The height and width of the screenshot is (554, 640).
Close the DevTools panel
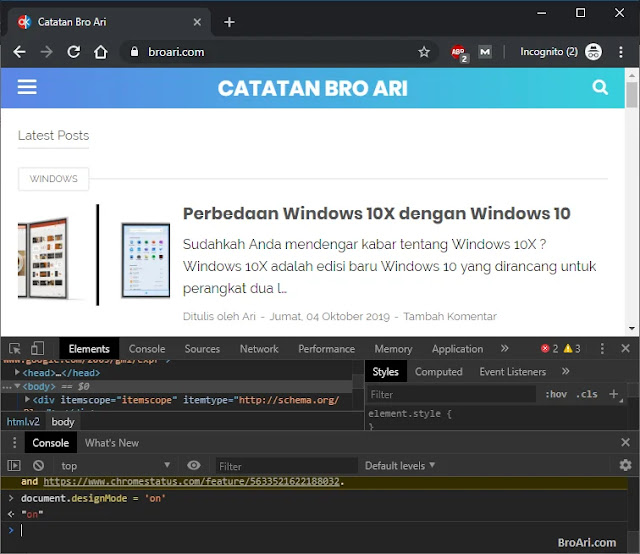pos(625,348)
